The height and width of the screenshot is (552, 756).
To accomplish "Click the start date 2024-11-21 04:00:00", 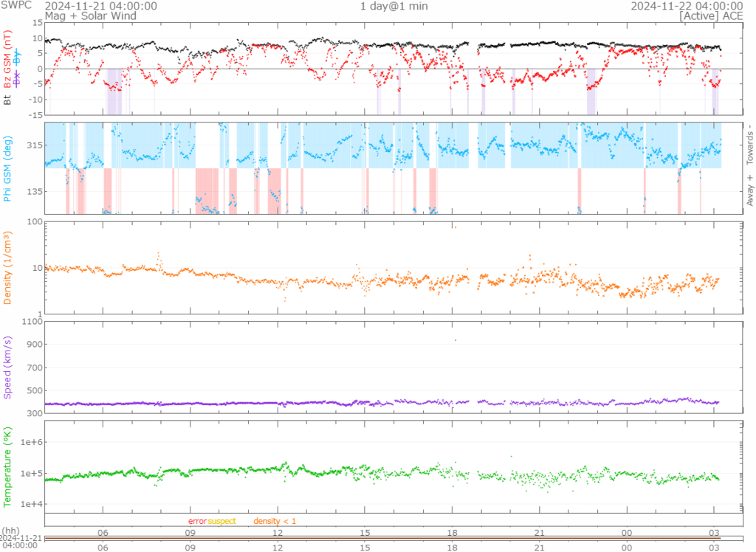I will [x=101, y=6].
